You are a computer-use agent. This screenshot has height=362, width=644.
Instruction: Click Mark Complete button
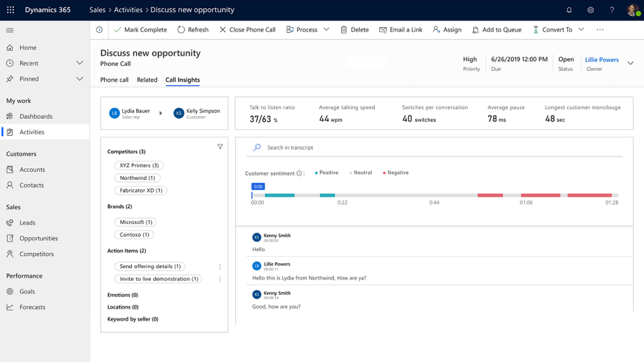tap(141, 30)
